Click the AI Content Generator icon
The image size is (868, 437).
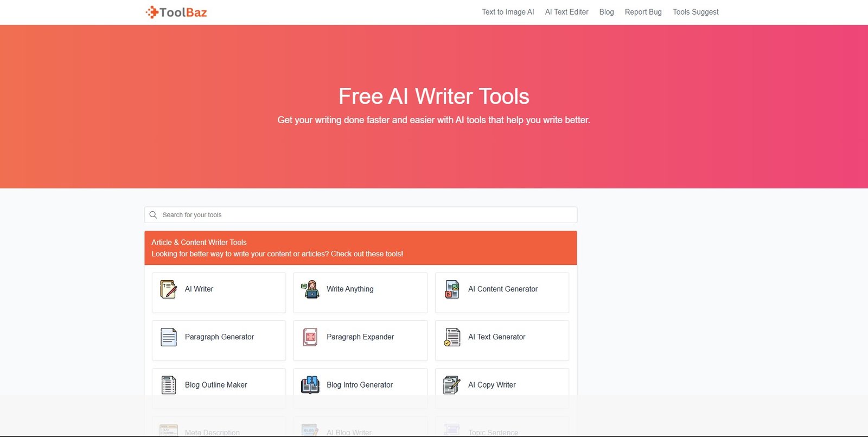(x=452, y=289)
